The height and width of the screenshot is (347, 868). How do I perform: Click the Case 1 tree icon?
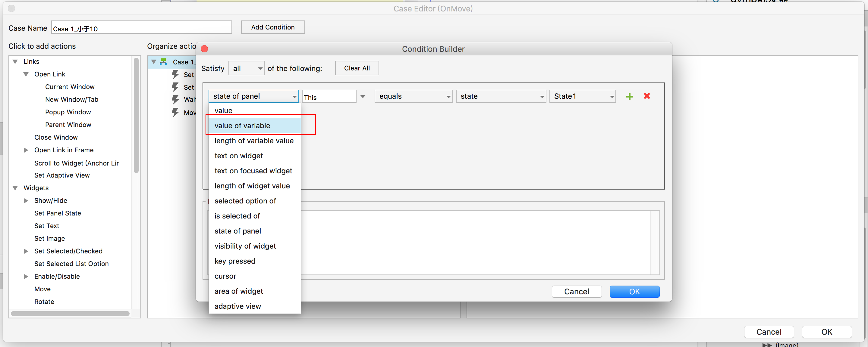click(163, 62)
